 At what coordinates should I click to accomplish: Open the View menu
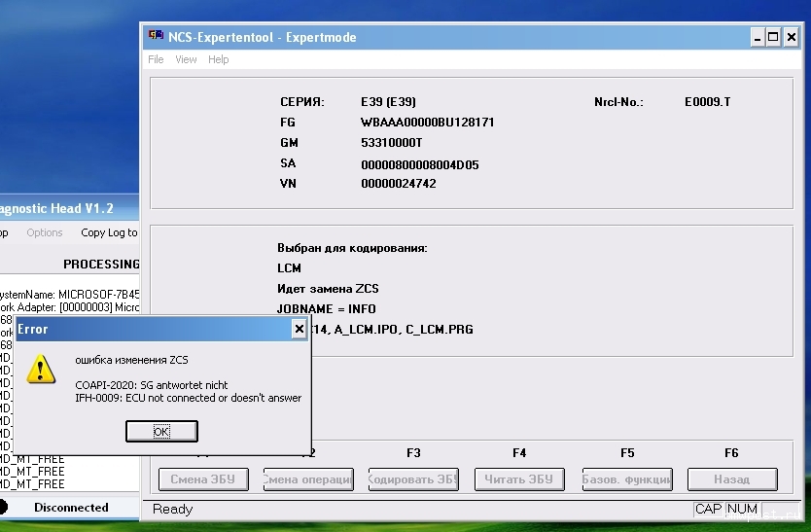186,59
